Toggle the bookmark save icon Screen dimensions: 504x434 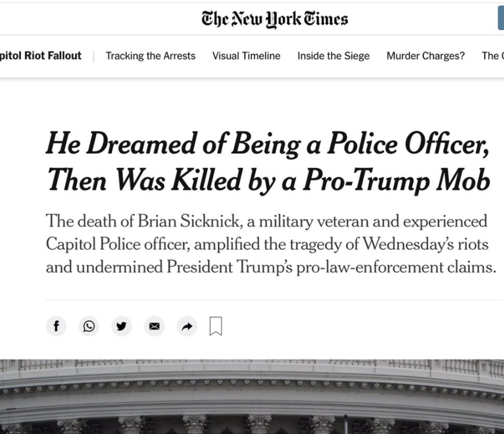tap(215, 327)
